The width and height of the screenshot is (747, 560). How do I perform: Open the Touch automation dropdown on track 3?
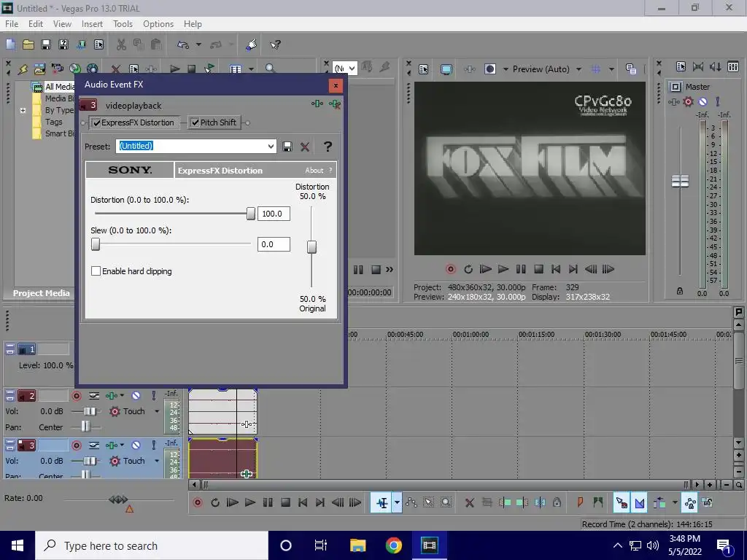(156, 461)
